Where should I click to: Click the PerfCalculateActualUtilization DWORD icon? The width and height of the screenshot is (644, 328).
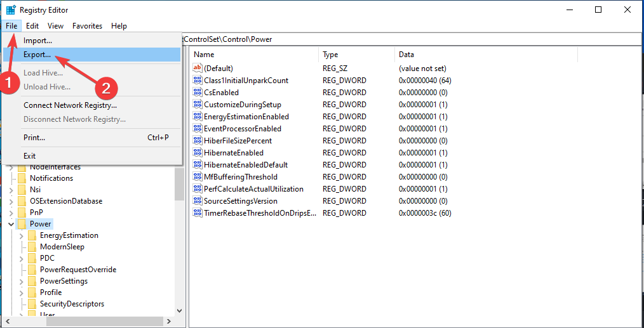click(198, 189)
